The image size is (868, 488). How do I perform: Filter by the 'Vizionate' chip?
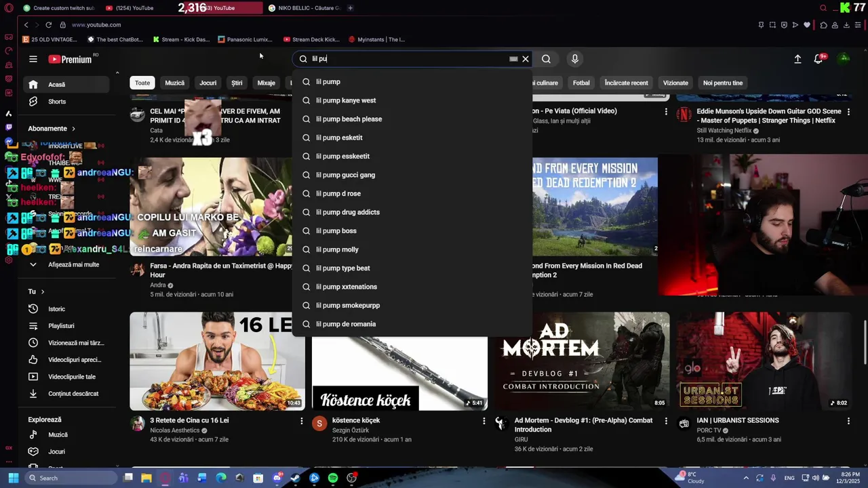pyautogui.click(x=675, y=83)
